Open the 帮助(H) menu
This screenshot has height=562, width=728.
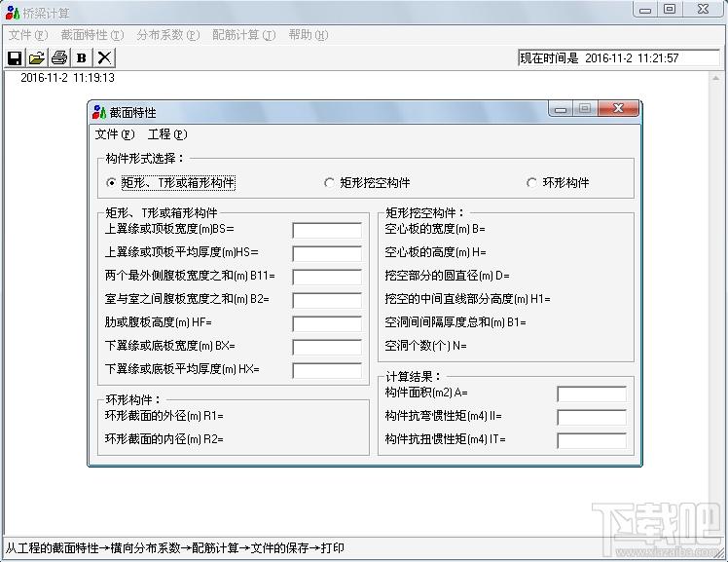pos(309,35)
